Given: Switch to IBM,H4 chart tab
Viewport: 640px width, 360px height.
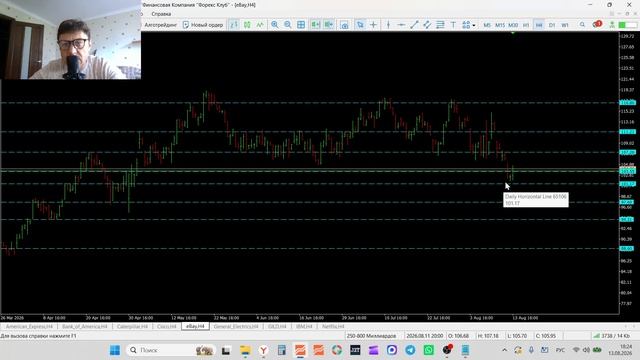Looking at the screenshot, I should 304,327.
